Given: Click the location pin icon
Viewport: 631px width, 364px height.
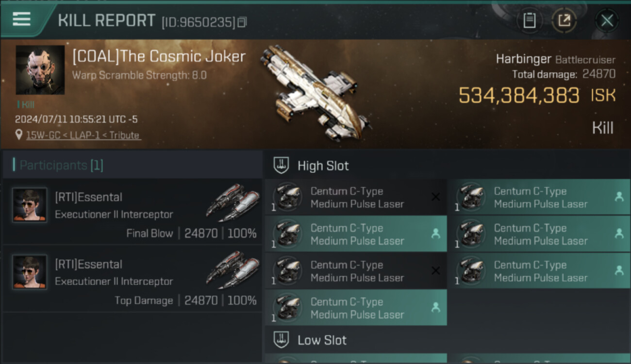Looking at the screenshot, I should tap(18, 135).
